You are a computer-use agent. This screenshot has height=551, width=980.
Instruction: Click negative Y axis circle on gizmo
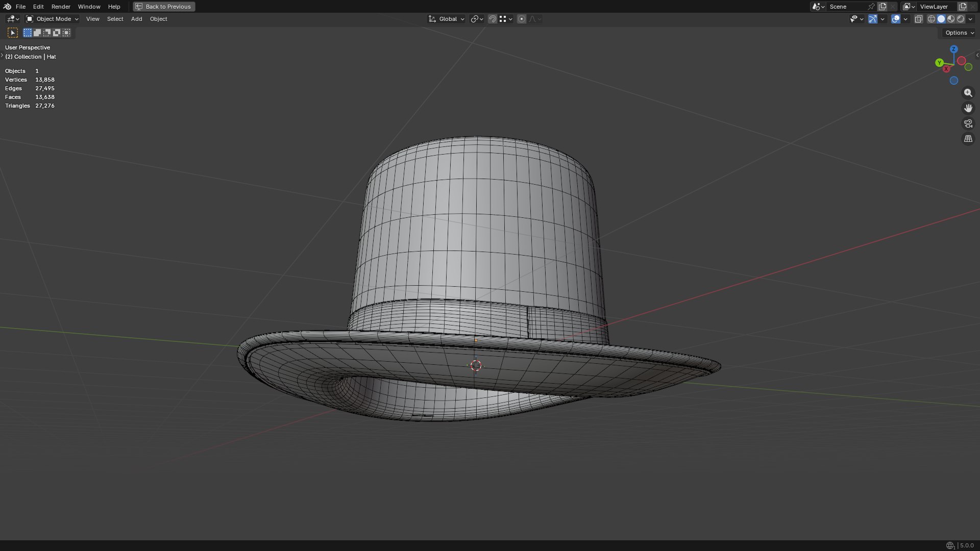968,67
